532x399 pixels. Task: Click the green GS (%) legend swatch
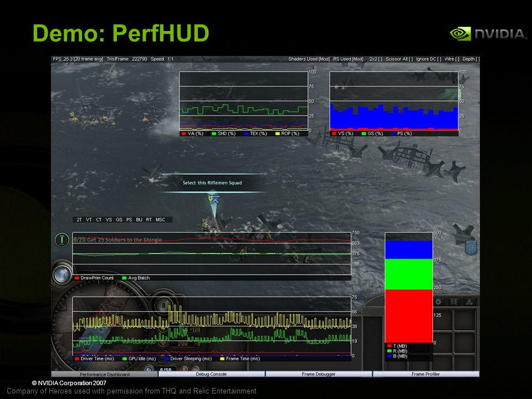(364, 134)
